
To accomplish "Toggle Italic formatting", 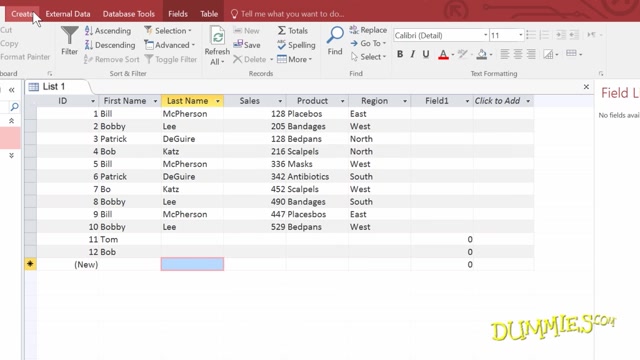I will click(413, 54).
